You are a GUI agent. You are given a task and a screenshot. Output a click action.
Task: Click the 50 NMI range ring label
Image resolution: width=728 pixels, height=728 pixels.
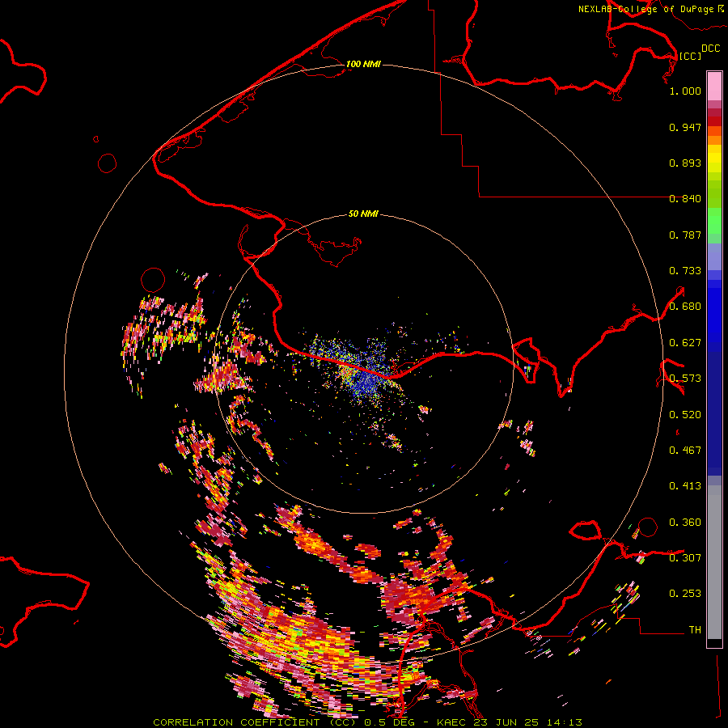point(363,214)
